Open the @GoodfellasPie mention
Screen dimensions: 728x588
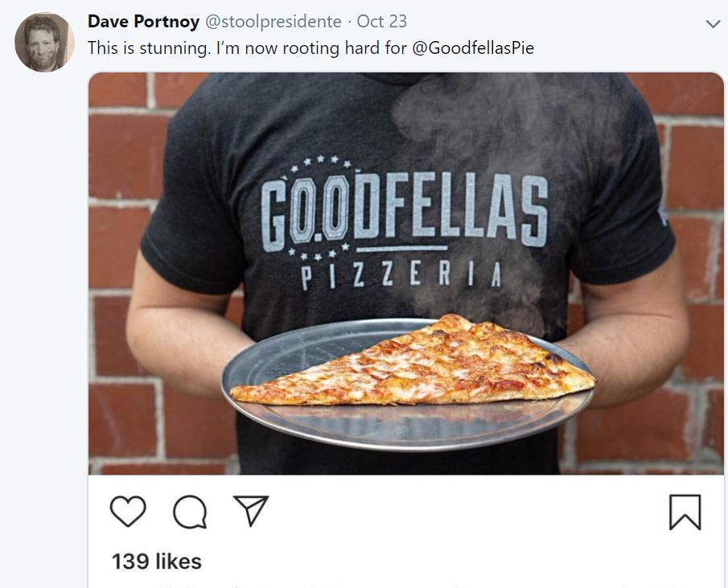(x=473, y=47)
